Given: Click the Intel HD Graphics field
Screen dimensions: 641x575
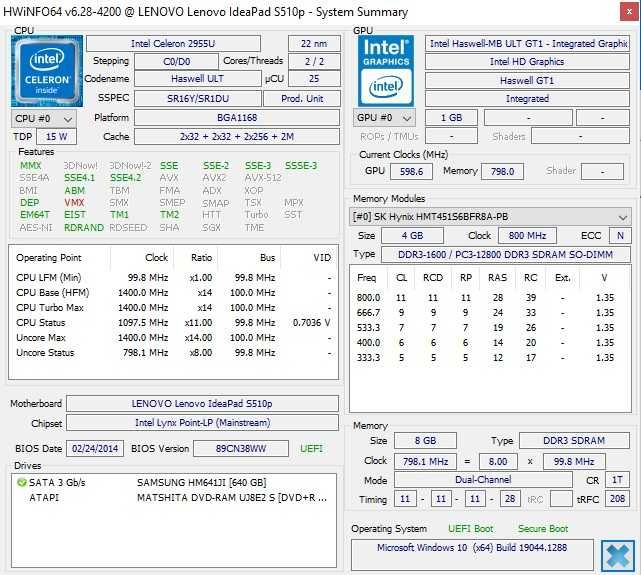Looking at the screenshot, I should [527, 62].
